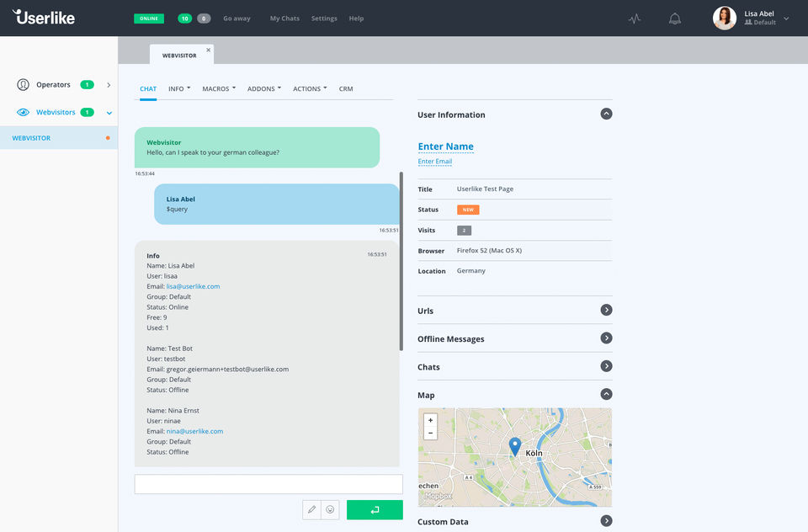This screenshot has width=808, height=532.
Task: Open the activity pulse icon
Action: click(635, 19)
